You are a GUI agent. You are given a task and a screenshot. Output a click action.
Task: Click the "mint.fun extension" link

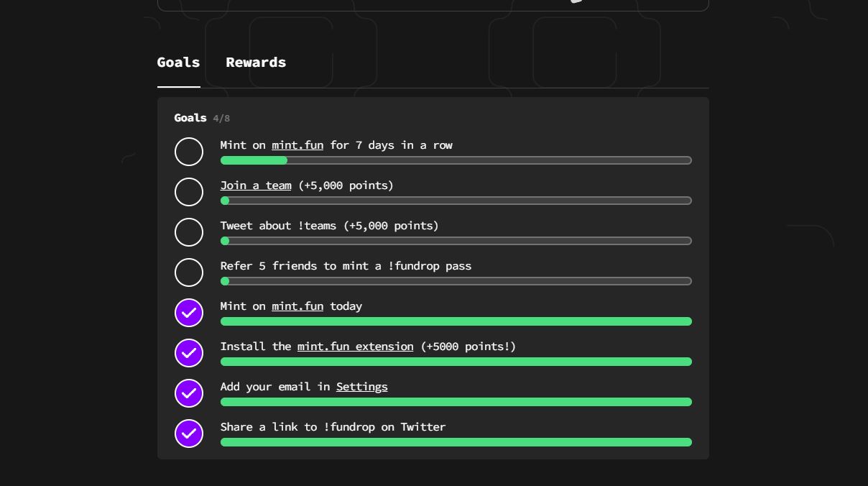tap(355, 347)
